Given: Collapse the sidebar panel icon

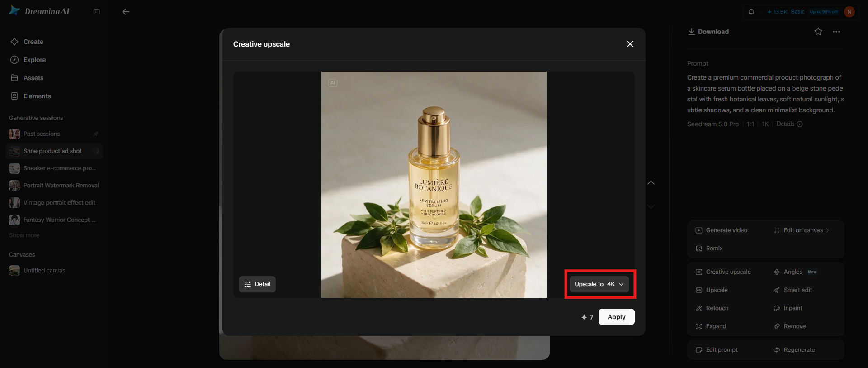Looking at the screenshot, I should (x=97, y=12).
